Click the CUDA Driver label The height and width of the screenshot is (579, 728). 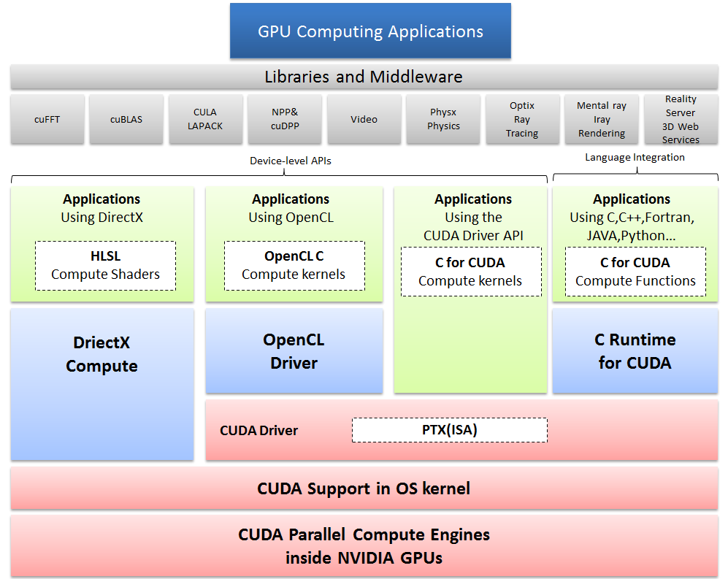(258, 431)
